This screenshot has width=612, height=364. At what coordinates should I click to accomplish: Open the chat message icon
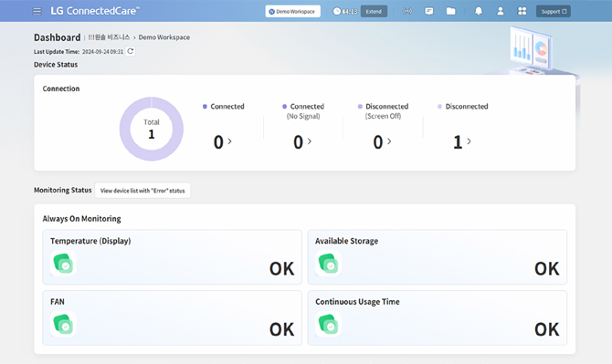(429, 11)
